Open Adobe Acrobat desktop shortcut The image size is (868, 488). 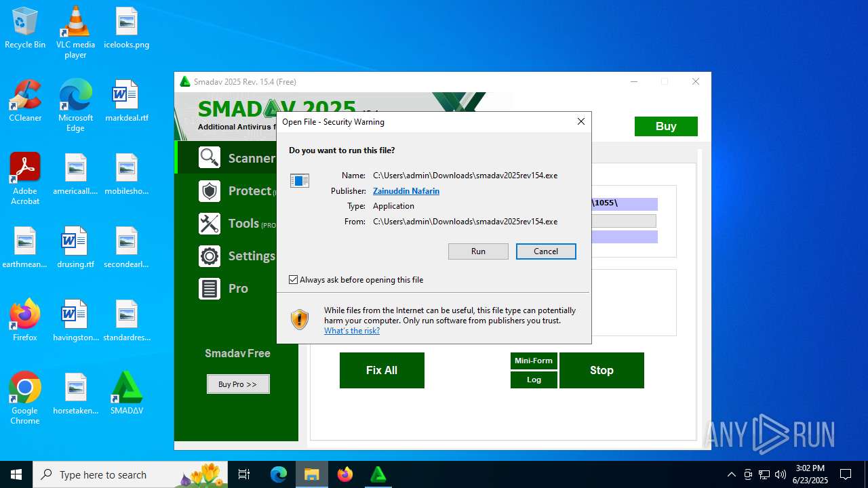25,179
